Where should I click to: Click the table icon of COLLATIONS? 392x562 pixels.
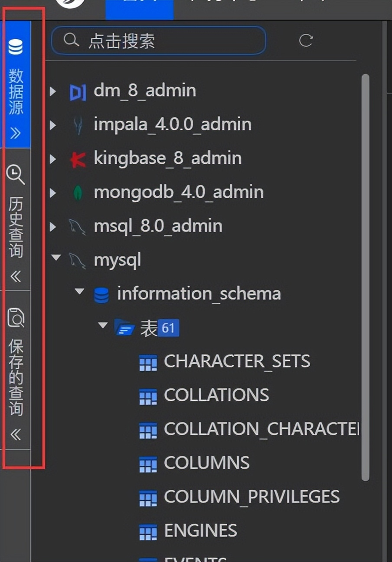tap(148, 397)
